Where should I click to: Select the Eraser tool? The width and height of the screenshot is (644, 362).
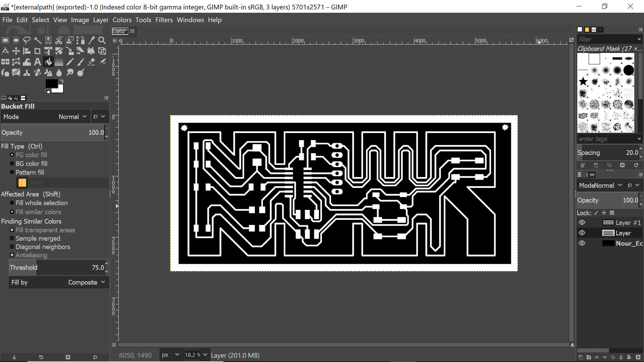[91, 62]
